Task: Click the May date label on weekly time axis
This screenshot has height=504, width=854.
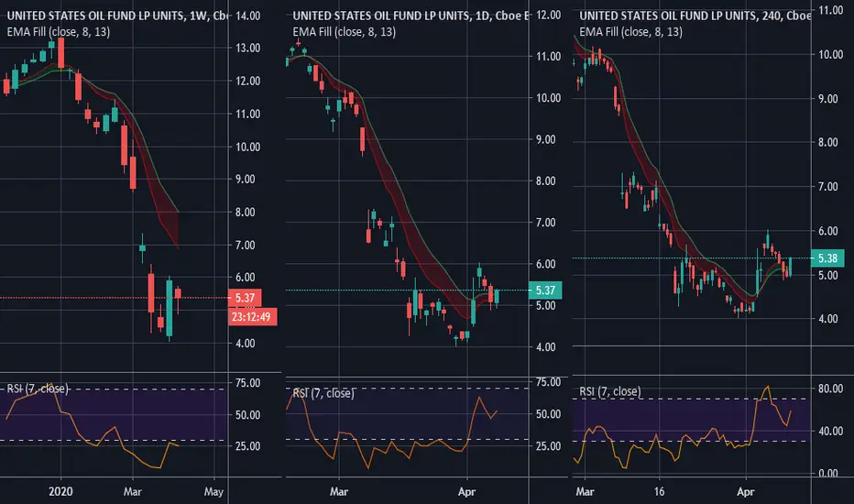Action: 214,491
